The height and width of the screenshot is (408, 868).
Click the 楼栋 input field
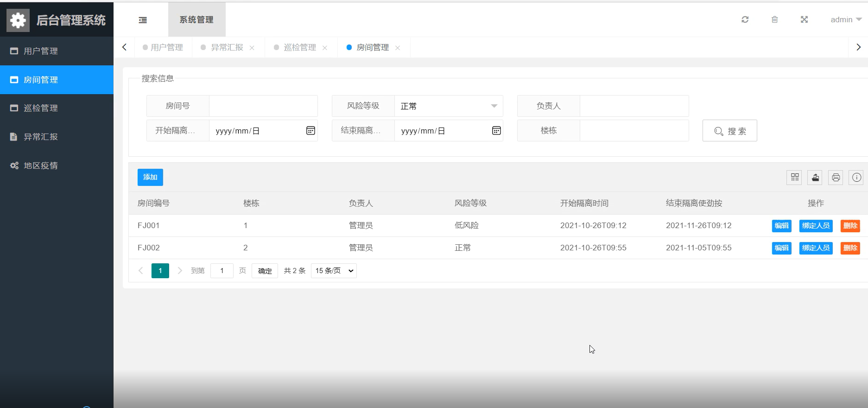(x=634, y=131)
